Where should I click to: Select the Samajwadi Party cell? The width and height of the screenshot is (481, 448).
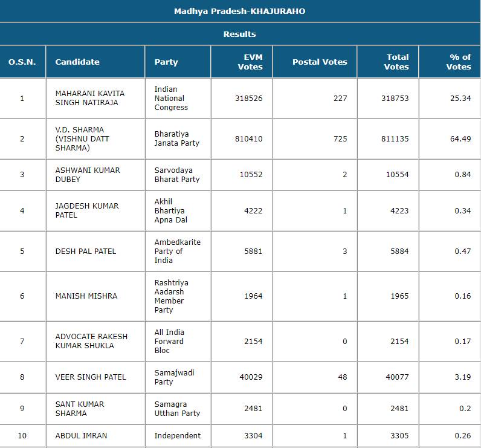172,377
